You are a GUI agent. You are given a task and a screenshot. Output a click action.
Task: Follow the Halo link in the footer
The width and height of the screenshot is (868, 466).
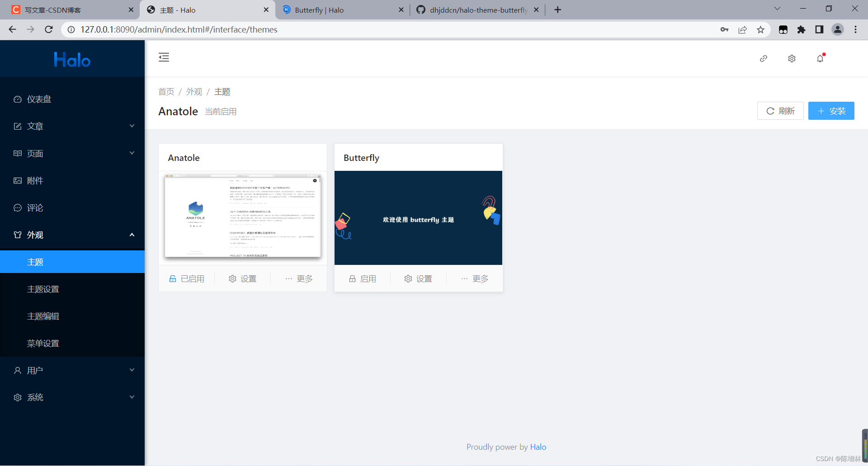coord(538,447)
